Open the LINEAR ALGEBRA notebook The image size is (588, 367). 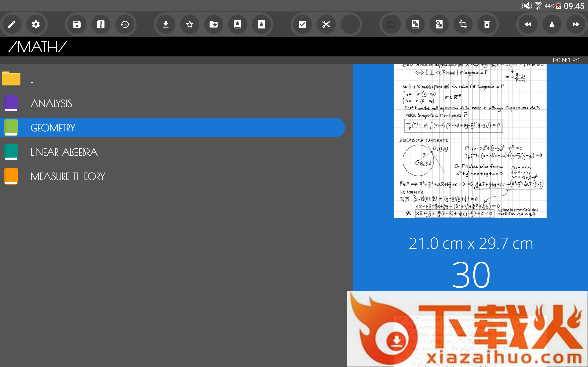(64, 152)
